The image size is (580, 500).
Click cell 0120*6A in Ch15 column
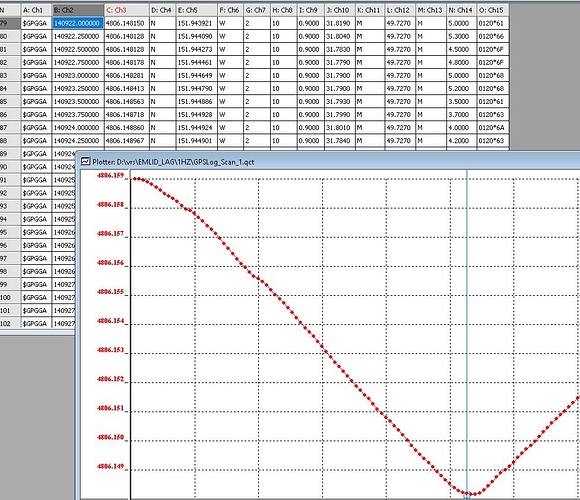coord(493,128)
